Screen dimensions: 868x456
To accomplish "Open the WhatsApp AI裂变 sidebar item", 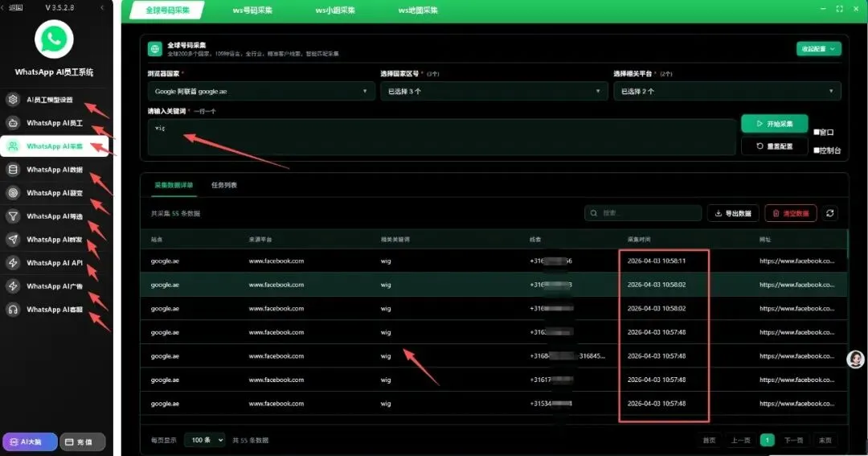I will pos(55,193).
